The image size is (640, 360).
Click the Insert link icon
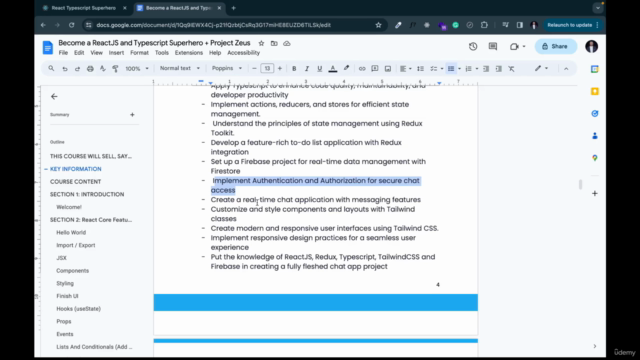click(x=362, y=69)
